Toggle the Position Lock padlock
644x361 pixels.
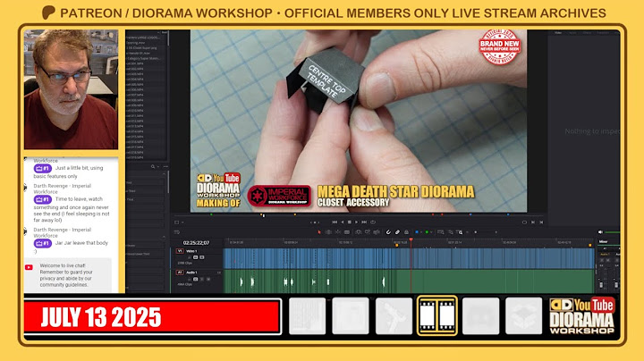point(407,232)
